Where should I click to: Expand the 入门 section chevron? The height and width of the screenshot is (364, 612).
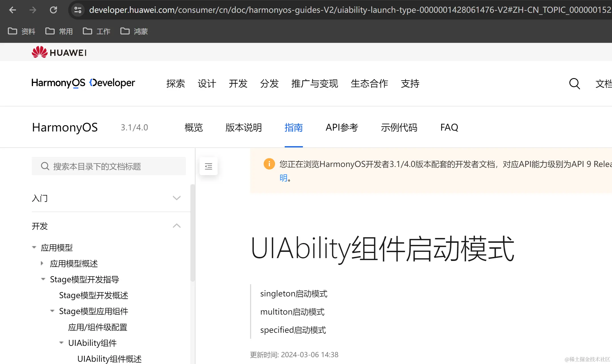coord(177,198)
